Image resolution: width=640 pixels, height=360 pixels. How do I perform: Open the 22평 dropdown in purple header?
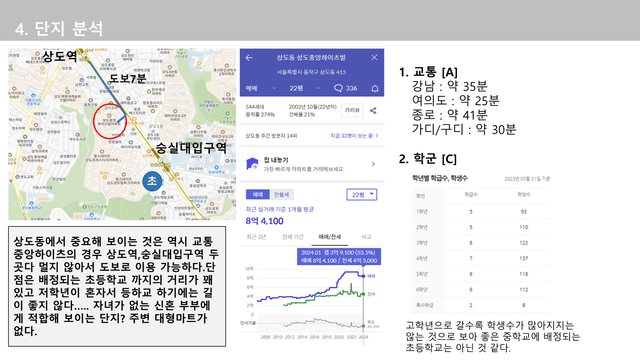[304, 88]
